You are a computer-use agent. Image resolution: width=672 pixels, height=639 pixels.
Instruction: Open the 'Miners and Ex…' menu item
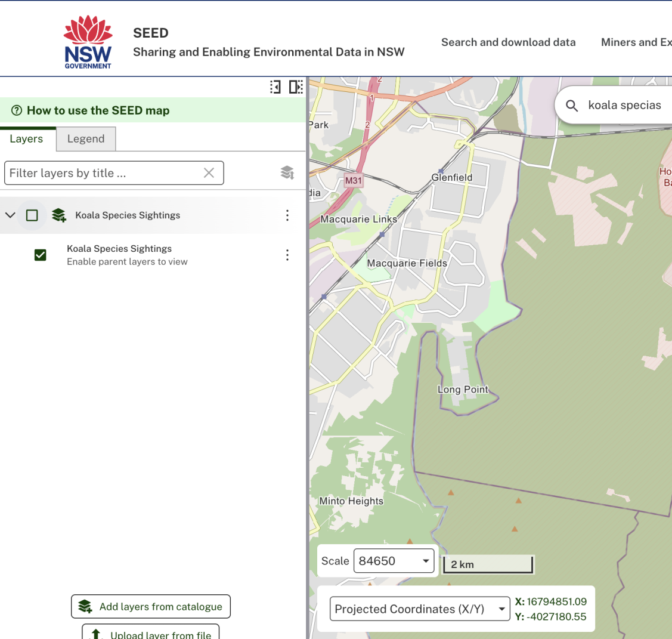(x=636, y=42)
